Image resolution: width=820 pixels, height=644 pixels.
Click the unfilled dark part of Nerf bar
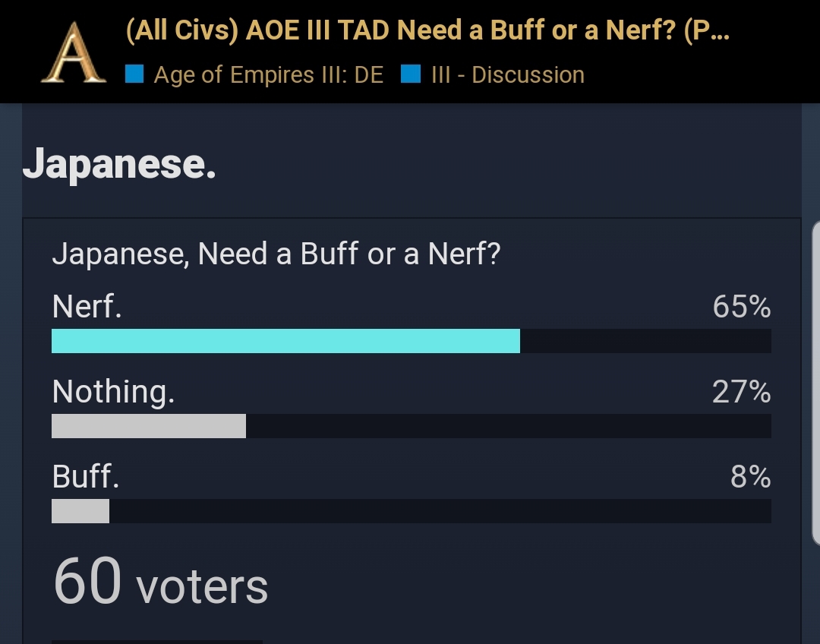(x=645, y=341)
